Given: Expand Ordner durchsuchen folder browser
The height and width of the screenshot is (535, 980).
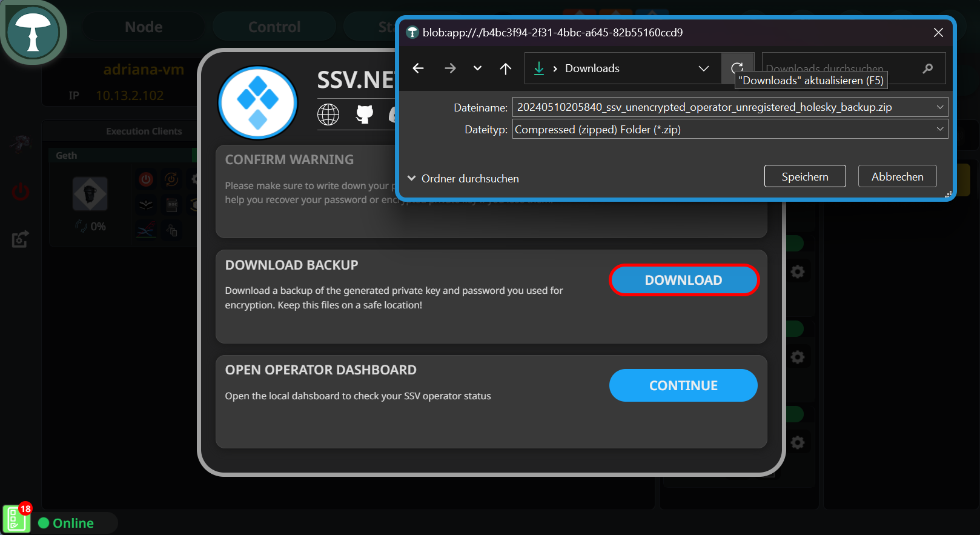Looking at the screenshot, I should (463, 179).
